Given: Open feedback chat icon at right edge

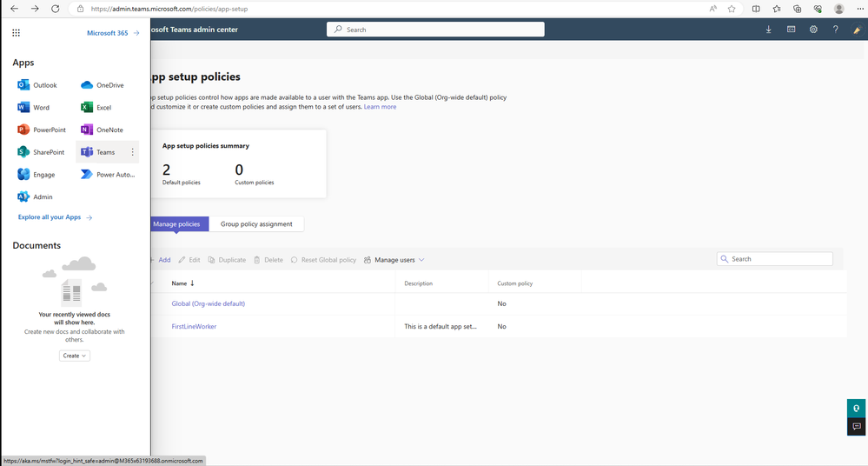Looking at the screenshot, I should [x=856, y=426].
